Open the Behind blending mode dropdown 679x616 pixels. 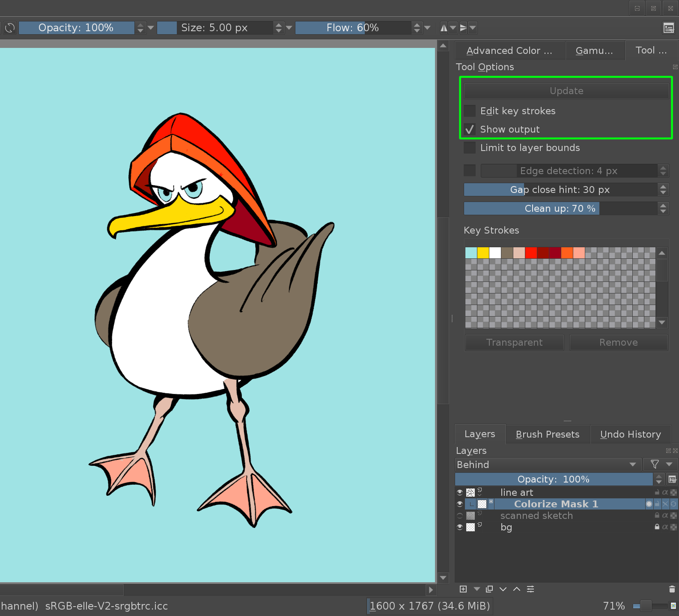coord(547,465)
